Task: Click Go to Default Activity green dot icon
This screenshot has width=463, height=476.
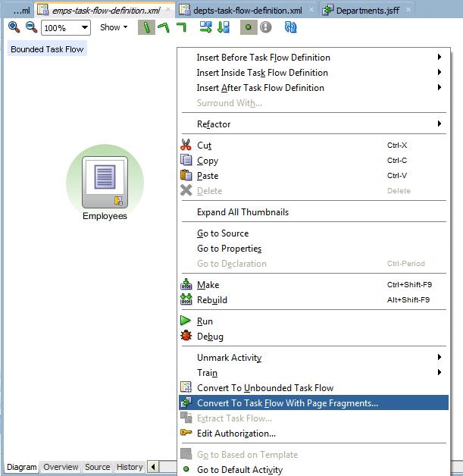Action: click(x=186, y=469)
